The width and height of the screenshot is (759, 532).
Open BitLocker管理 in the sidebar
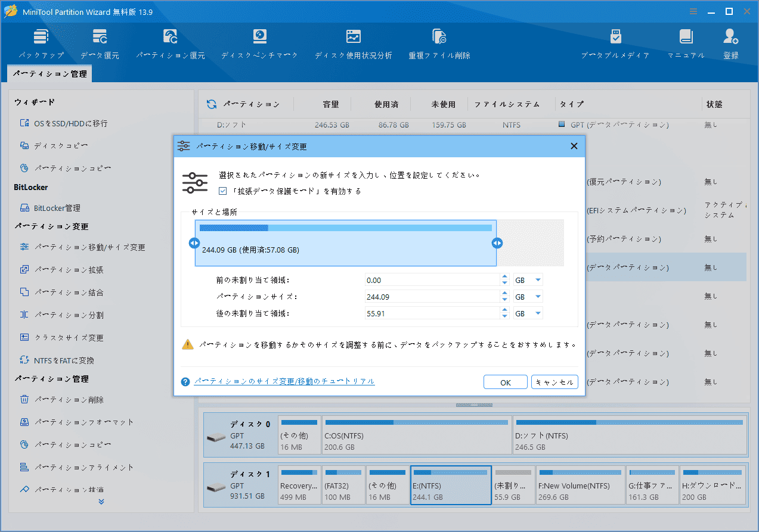tap(50, 208)
